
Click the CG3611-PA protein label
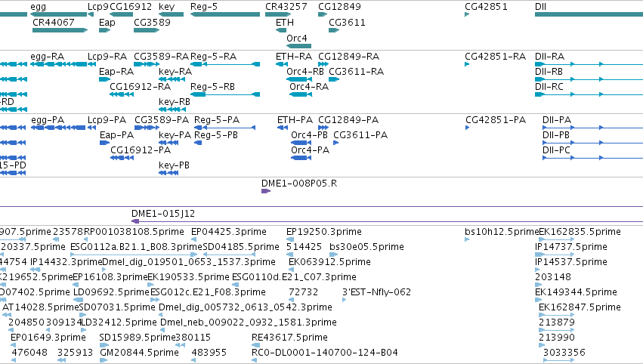pyautogui.click(x=360, y=135)
